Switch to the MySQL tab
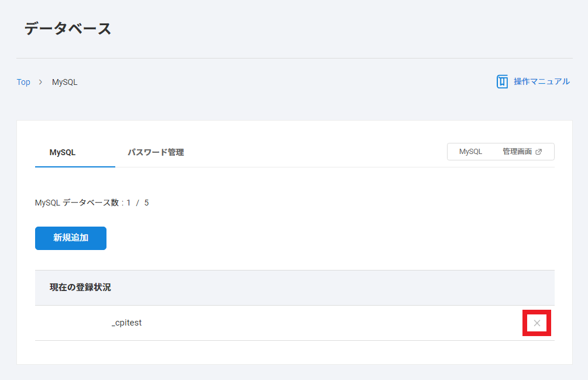The height and width of the screenshot is (380, 588). click(x=63, y=152)
